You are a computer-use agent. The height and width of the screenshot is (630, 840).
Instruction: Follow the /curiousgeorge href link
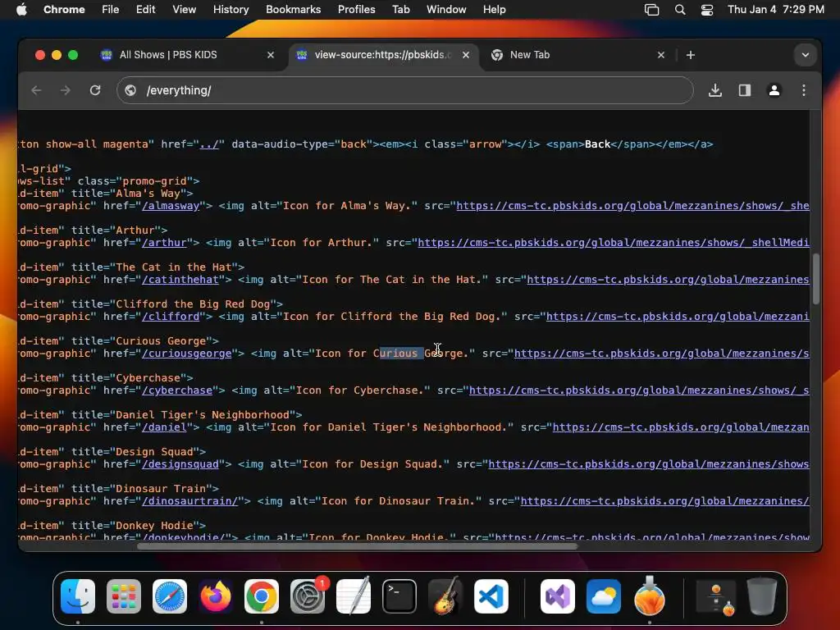[187, 354]
